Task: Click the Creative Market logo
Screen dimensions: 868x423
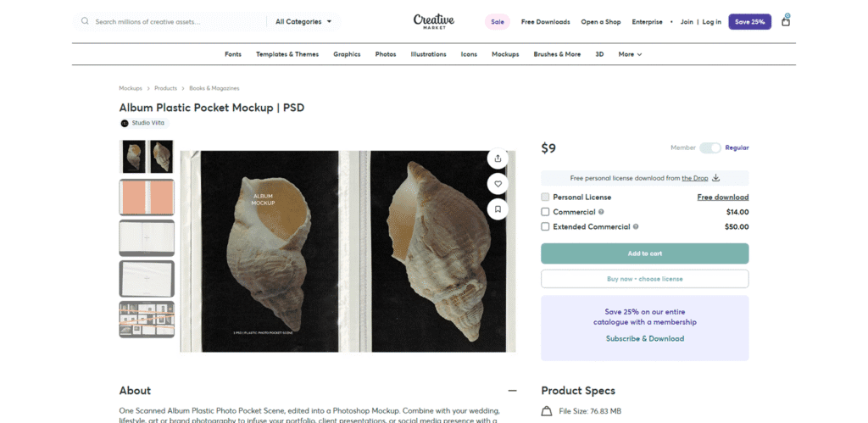Action: [434, 20]
